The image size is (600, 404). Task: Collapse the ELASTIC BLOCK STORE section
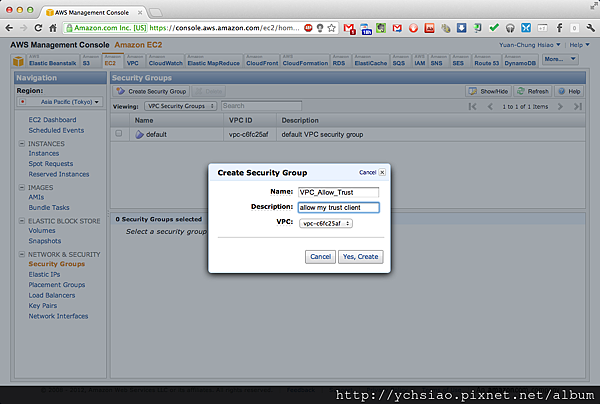click(x=22, y=221)
